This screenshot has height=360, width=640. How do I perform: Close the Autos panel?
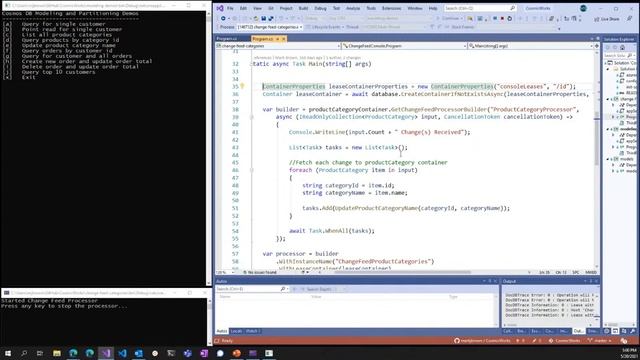496,281
